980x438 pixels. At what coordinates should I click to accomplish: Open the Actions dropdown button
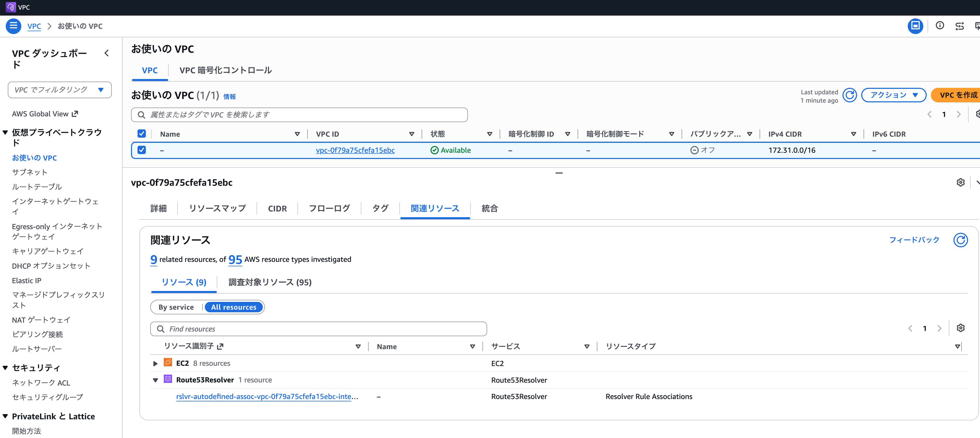pyautogui.click(x=893, y=95)
